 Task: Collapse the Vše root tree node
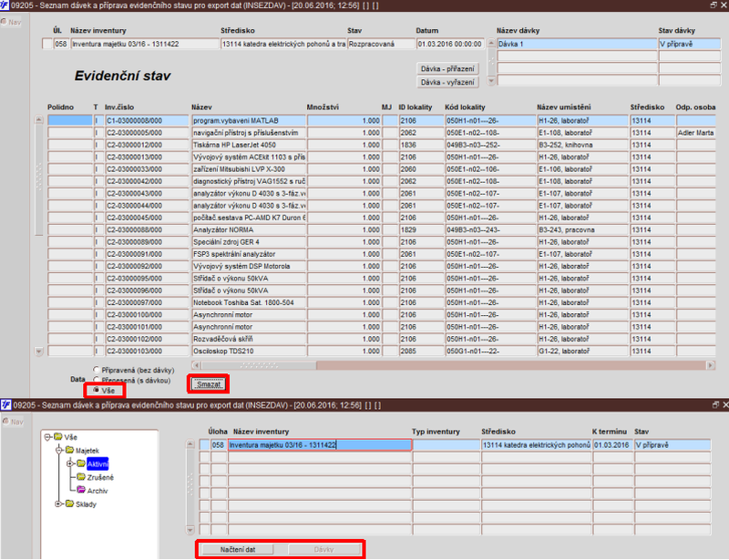(47, 437)
